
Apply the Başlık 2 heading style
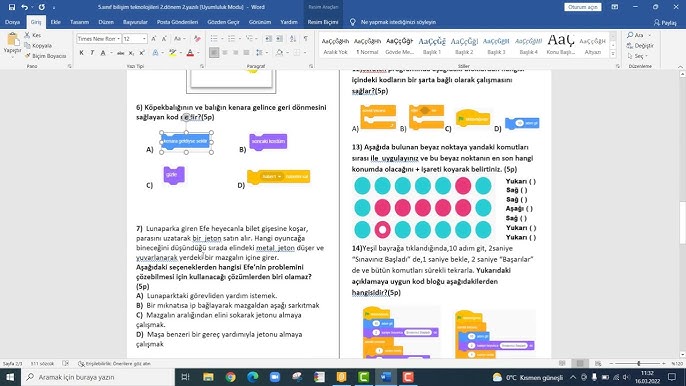(464, 45)
